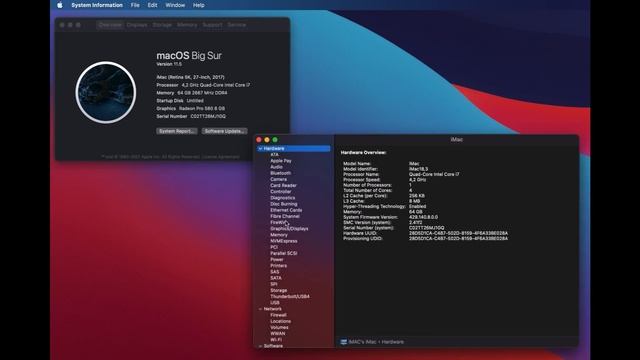The width and height of the screenshot is (640, 360).
Task: Switch to the Memory tab in About This Mac
Action: pos(187,25)
